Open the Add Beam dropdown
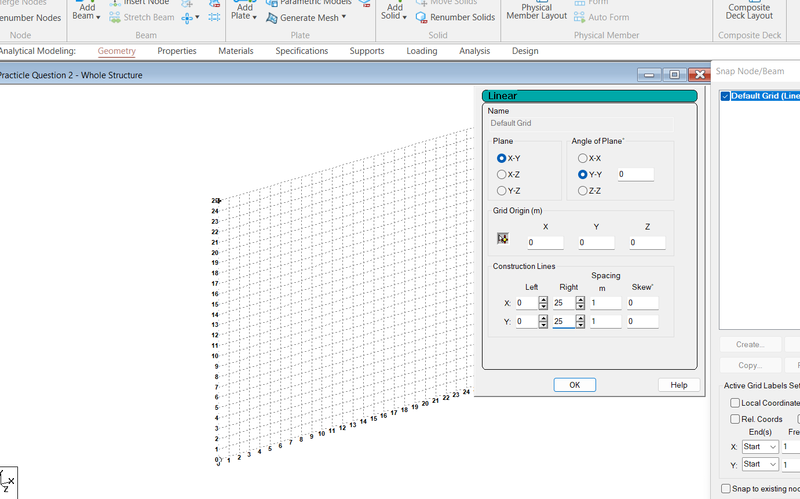Image resolution: width=800 pixels, height=499 pixels. pos(86,12)
